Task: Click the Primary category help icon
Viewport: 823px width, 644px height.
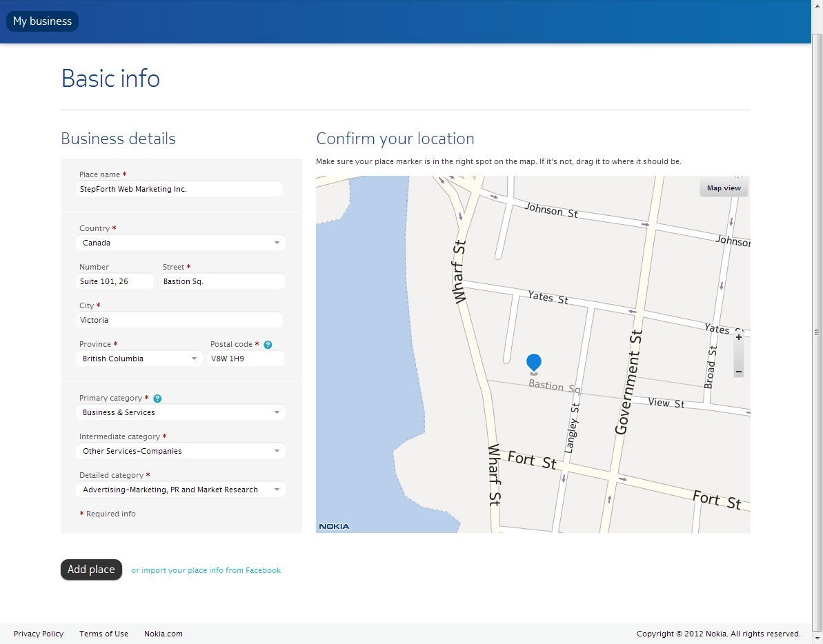Action: (x=157, y=399)
